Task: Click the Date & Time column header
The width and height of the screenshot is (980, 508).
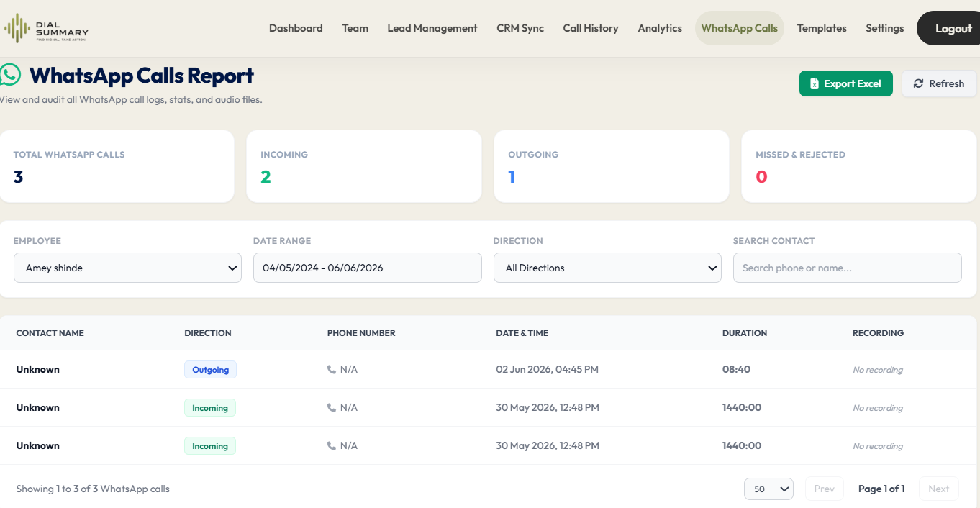Action: (x=522, y=333)
